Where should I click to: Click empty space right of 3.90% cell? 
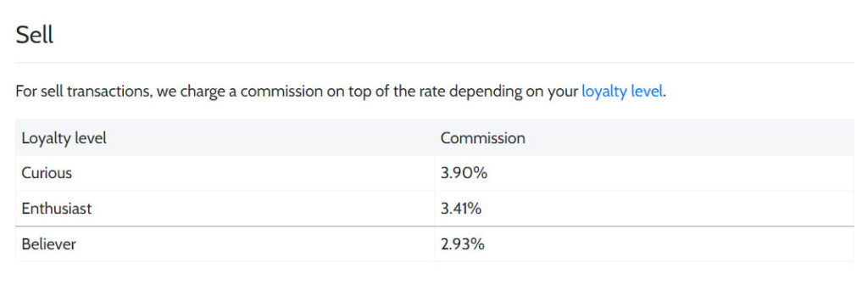point(670,173)
